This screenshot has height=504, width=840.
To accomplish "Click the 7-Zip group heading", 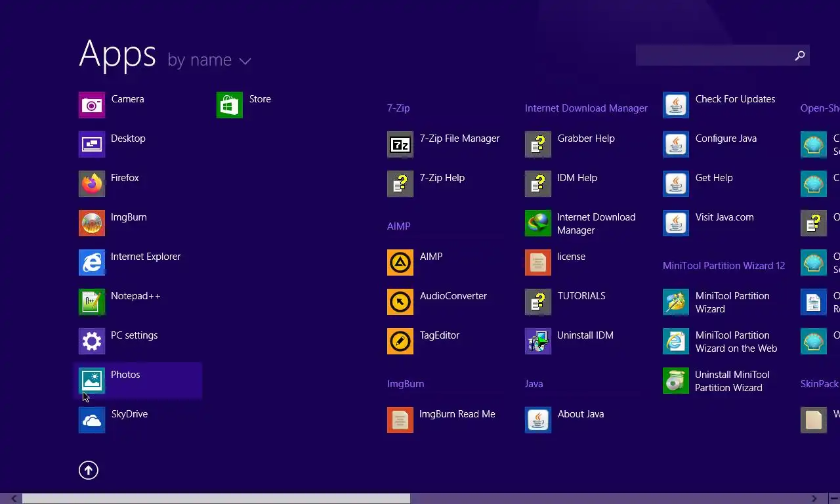I will tap(398, 108).
